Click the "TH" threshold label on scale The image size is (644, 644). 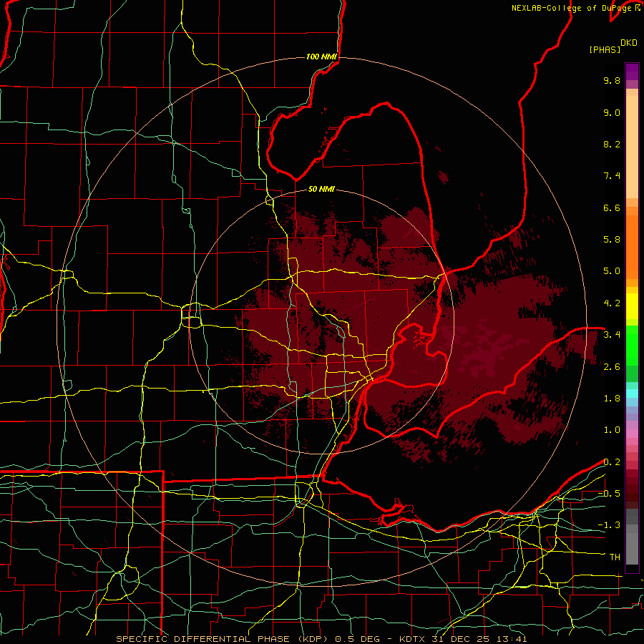(x=615, y=557)
